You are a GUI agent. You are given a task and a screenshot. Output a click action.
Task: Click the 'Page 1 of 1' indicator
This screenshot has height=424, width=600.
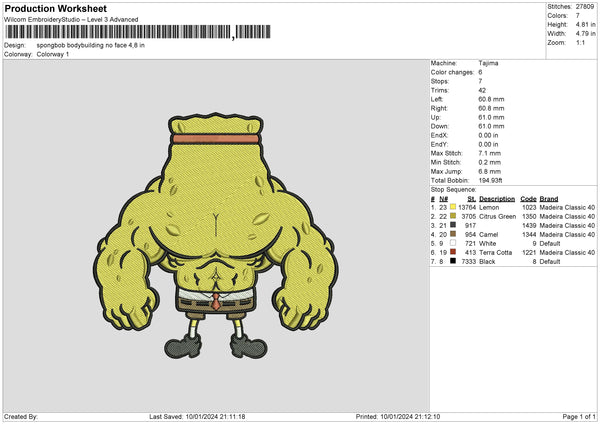point(579,416)
